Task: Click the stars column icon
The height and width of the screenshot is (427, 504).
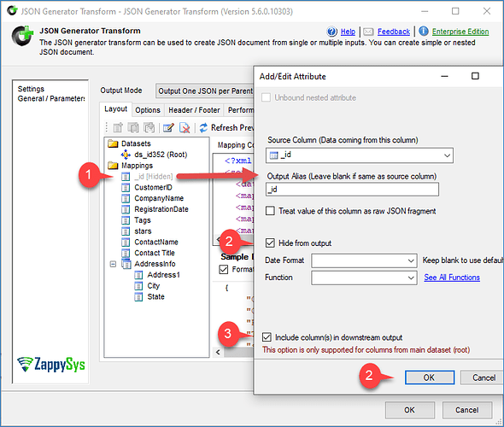Action: coord(126,231)
